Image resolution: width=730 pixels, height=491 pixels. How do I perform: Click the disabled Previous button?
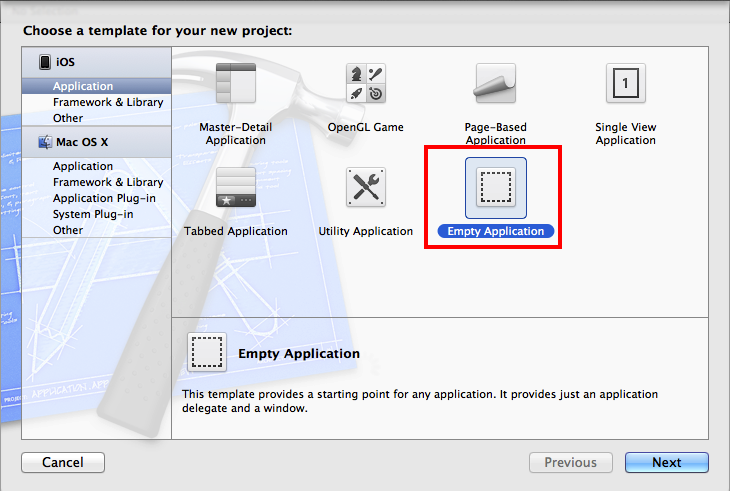[x=571, y=462]
